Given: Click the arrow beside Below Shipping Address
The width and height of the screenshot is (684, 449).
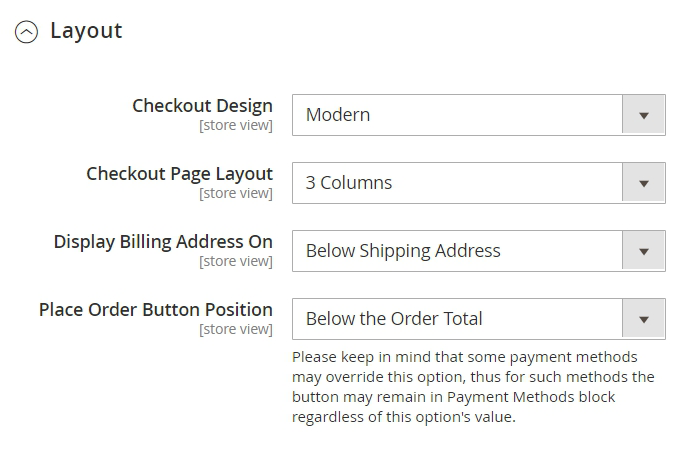Looking at the screenshot, I should tap(644, 251).
